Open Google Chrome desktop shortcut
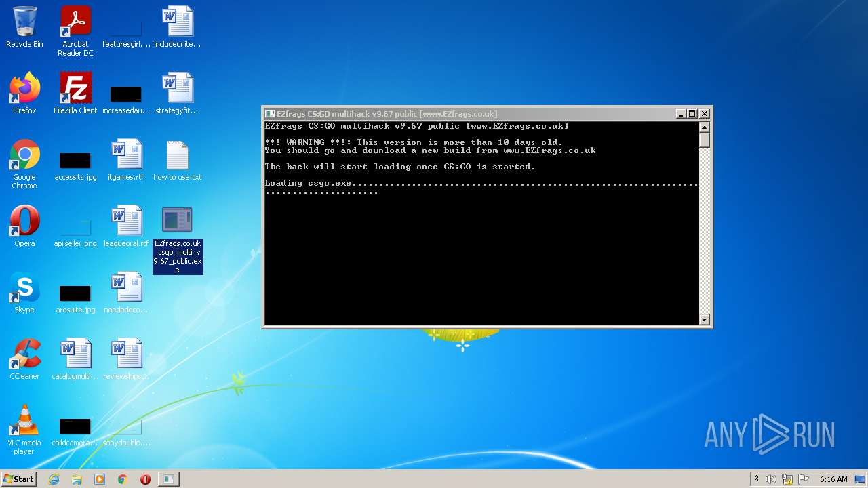The image size is (868, 488). (24, 164)
